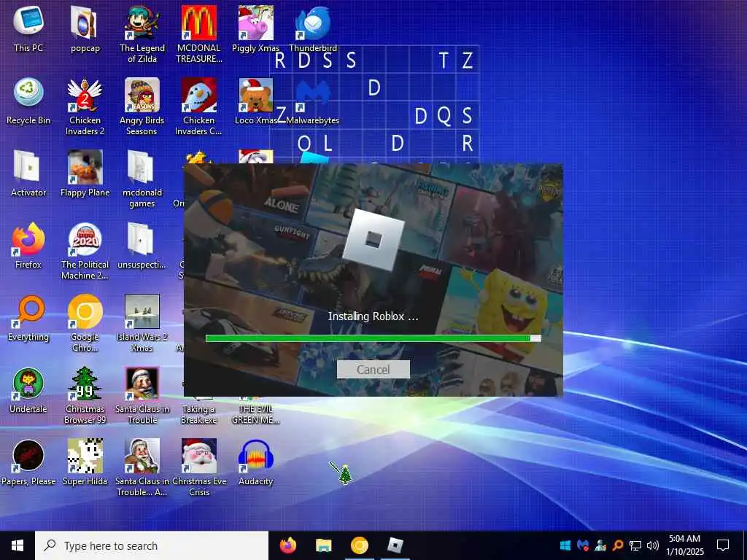Screen dimensions: 747x560
Task: Switch to Roblox taskbar button
Action: tap(395, 545)
